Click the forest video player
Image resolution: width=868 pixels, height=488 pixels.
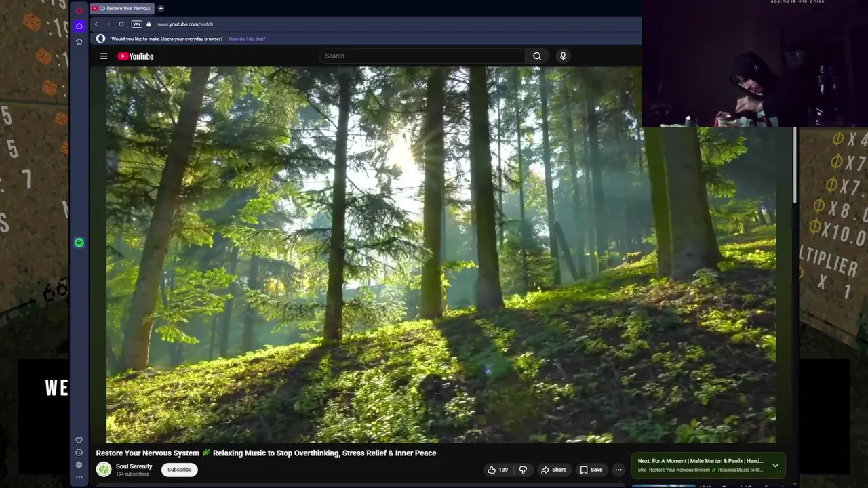441,254
